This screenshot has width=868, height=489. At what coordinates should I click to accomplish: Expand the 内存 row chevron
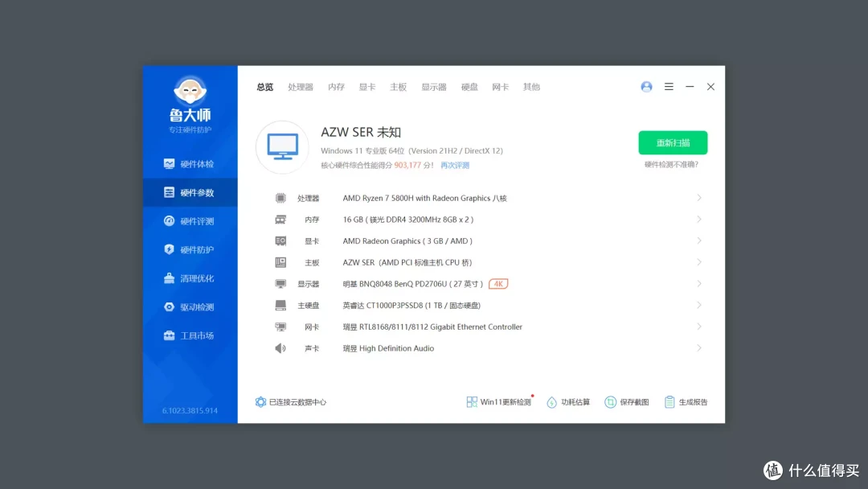(699, 220)
